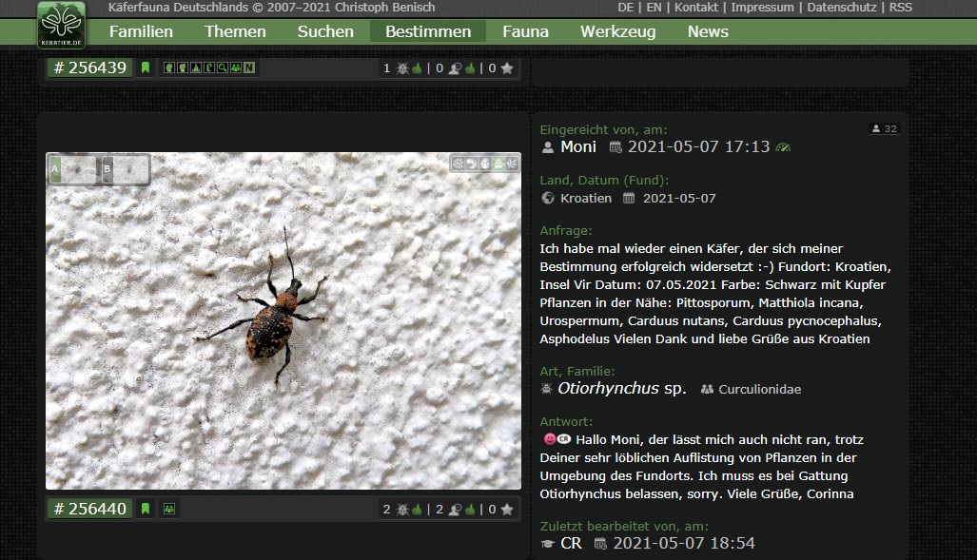Click the entry number #256440 button
The width and height of the screenshot is (977, 560).
(x=90, y=509)
